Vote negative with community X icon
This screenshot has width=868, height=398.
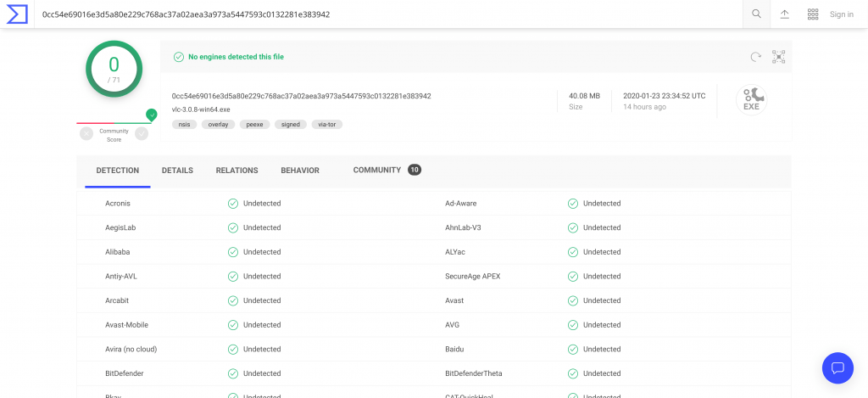86,133
